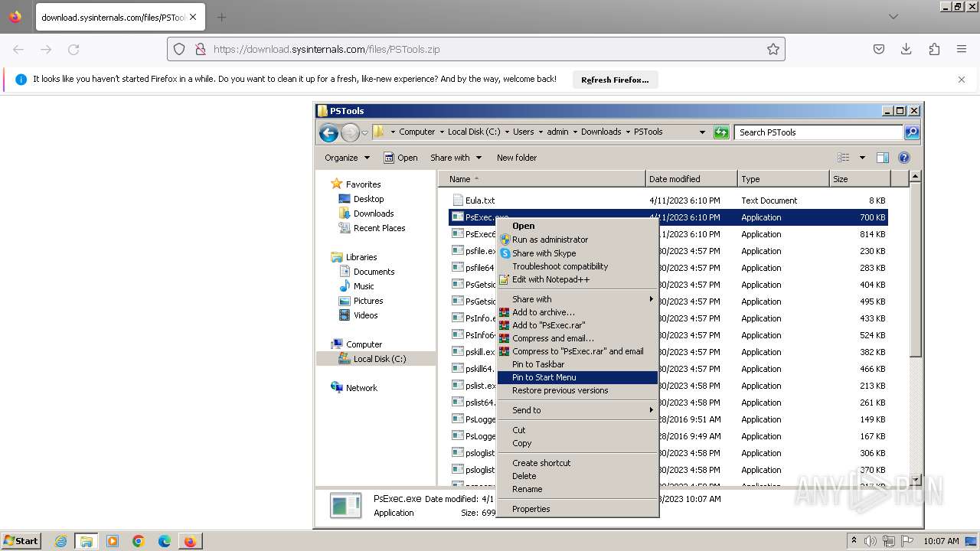The height and width of the screenshot is (551, 980).
Task: Choose Pin to Taskbar
Action: coord(577,364)
